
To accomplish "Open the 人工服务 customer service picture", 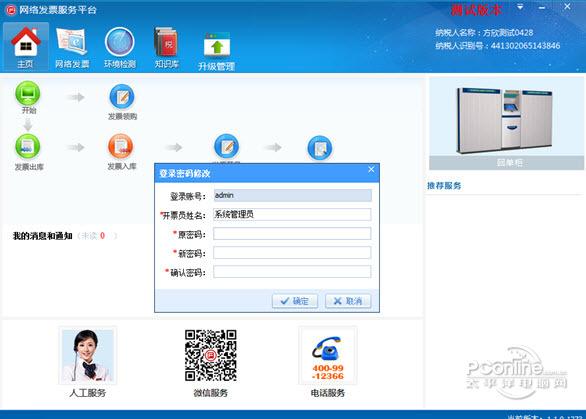I will pos(87,355).
